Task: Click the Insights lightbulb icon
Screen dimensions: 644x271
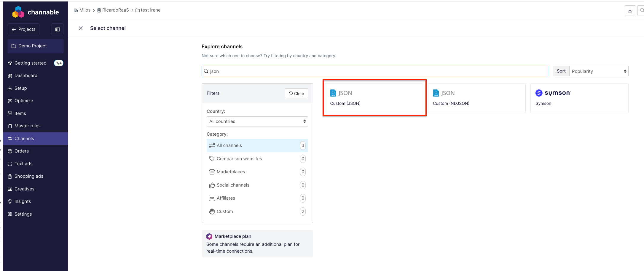Action: click(10, 201)
